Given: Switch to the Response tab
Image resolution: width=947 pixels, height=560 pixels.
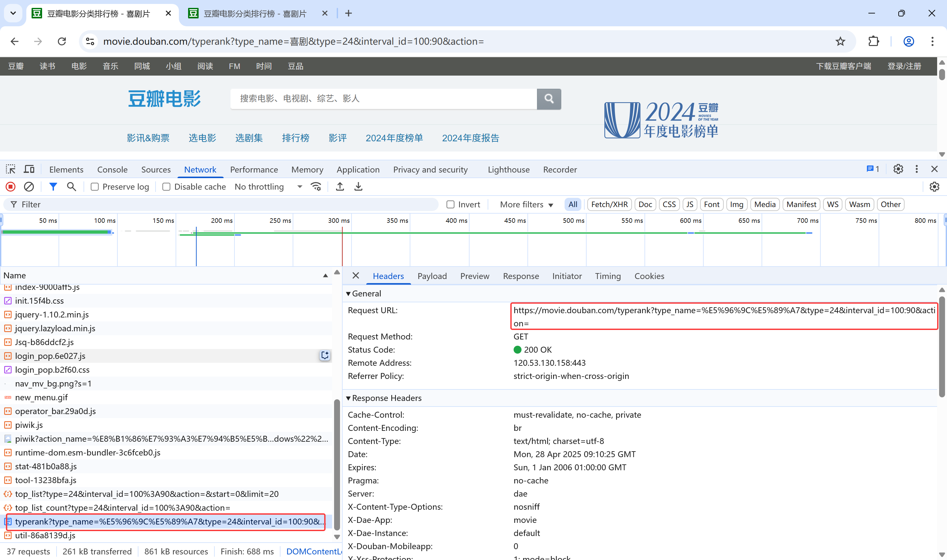Looking at the screenshot, I should (521, 276).
